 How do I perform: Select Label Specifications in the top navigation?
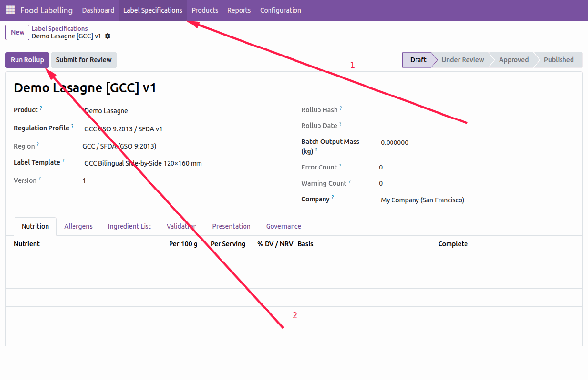pyautogui.click(x=153, y=10)
